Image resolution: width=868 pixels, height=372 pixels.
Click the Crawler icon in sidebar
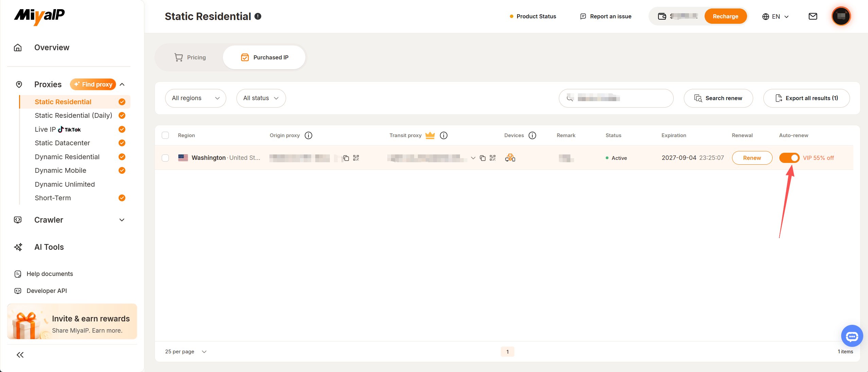click(18, 220)
